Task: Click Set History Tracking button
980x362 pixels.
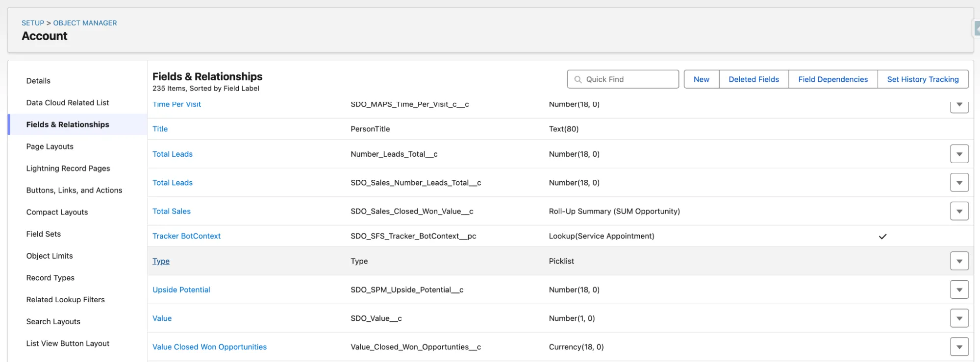Action: coord(923,79)
